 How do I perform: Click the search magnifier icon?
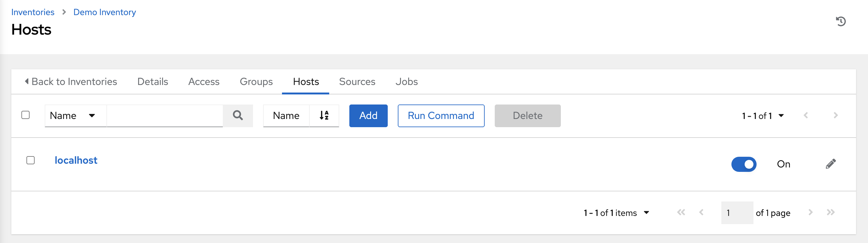[x=238, y=116]
